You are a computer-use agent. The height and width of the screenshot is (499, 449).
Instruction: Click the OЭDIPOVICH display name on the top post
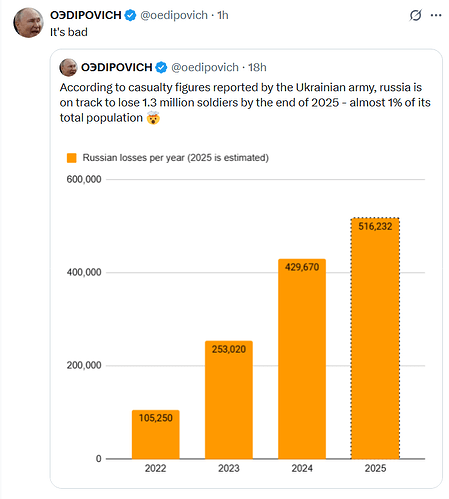pyautogui.click(x=86, y=15)
